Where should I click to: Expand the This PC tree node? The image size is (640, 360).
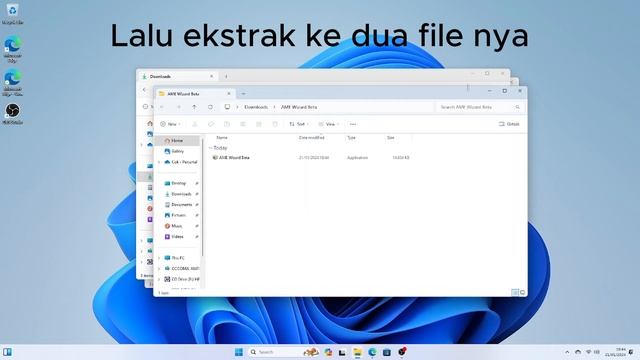click(x=159, y=258)
